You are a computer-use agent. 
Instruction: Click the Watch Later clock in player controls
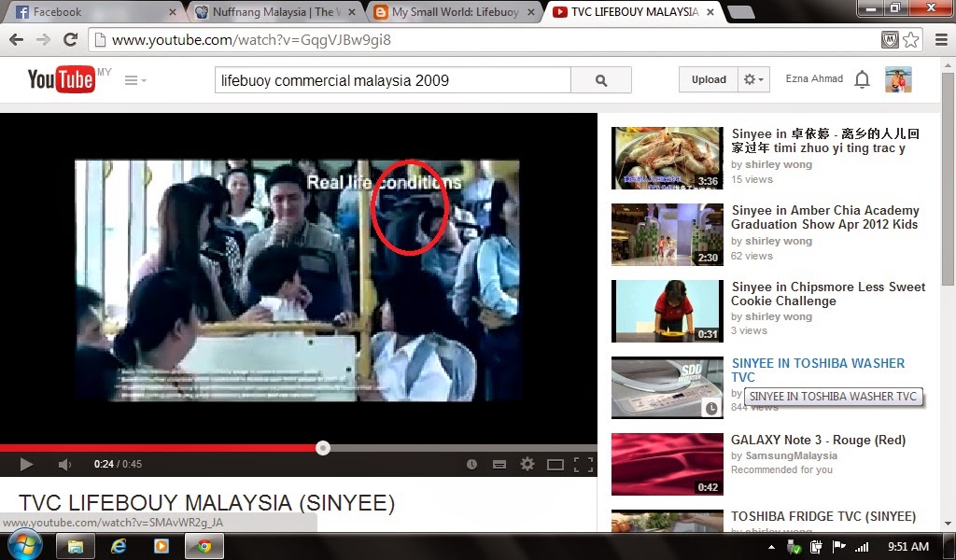tap(471, 464)
